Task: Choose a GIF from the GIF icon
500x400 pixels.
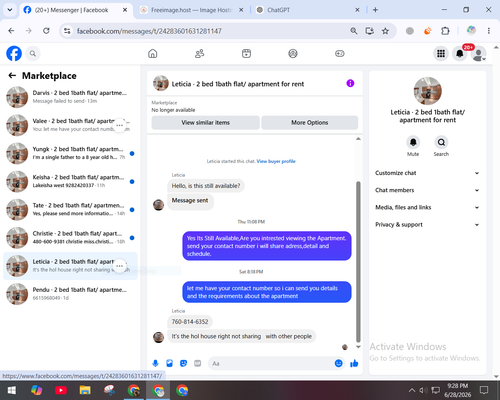Action: (198, 363)
